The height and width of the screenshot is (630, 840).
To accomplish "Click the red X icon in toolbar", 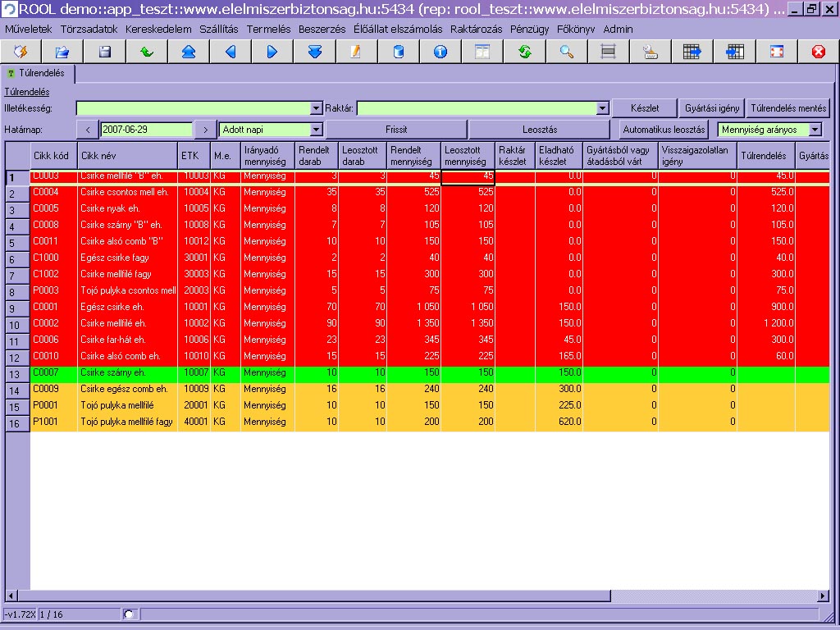I will coord(818,52).
